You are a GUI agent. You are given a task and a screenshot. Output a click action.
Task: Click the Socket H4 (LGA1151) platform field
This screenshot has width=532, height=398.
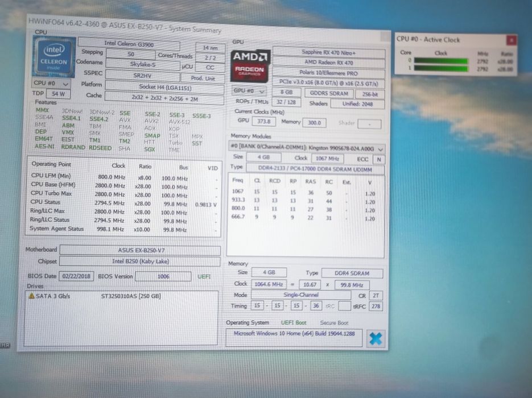(165, 88)
